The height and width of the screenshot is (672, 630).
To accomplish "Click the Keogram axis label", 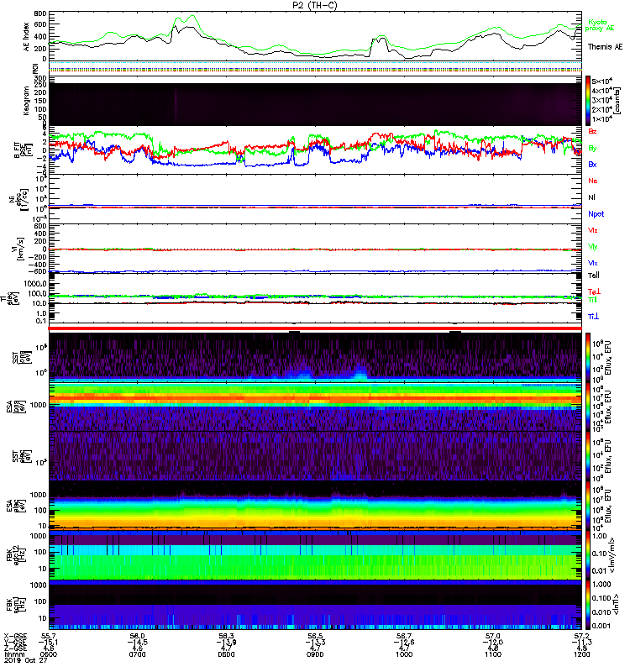I will 26,101.
